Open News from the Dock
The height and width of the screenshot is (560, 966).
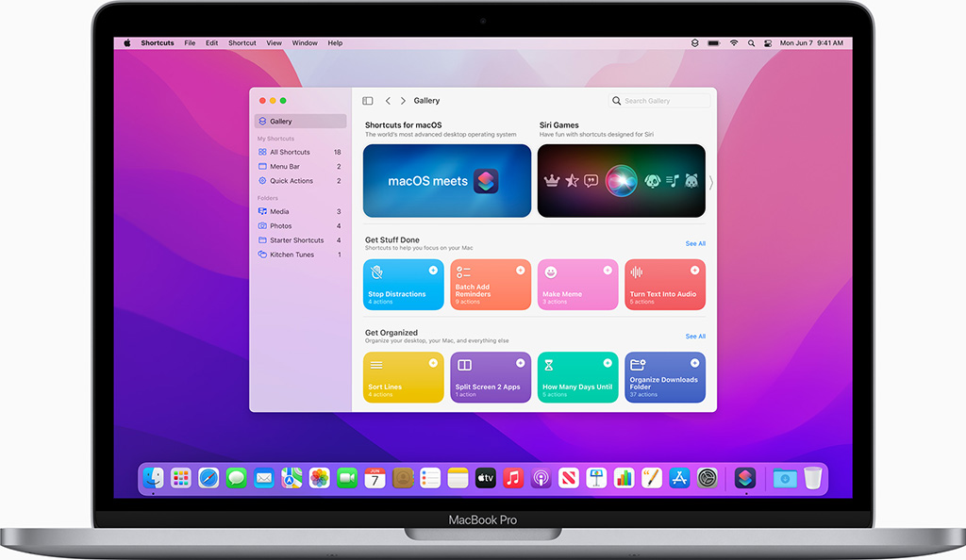pyautogui.click(x=569, y=478)
